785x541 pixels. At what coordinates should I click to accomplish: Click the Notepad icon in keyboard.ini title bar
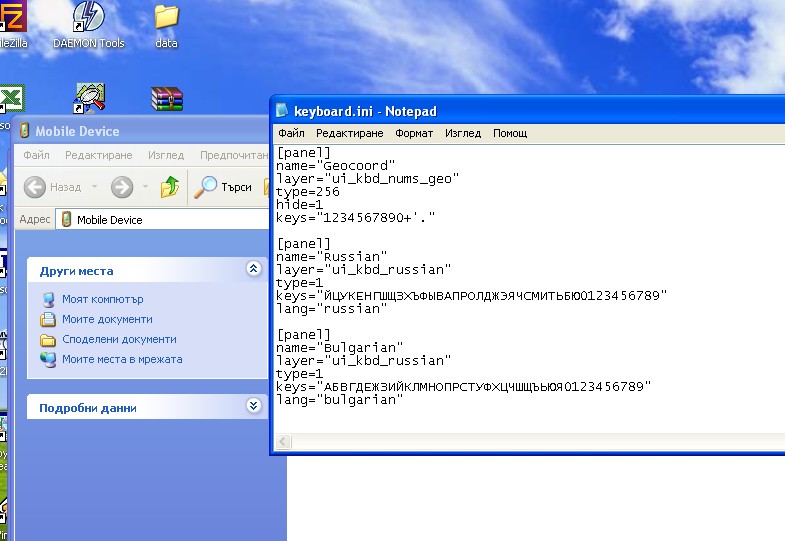point(283,111)
